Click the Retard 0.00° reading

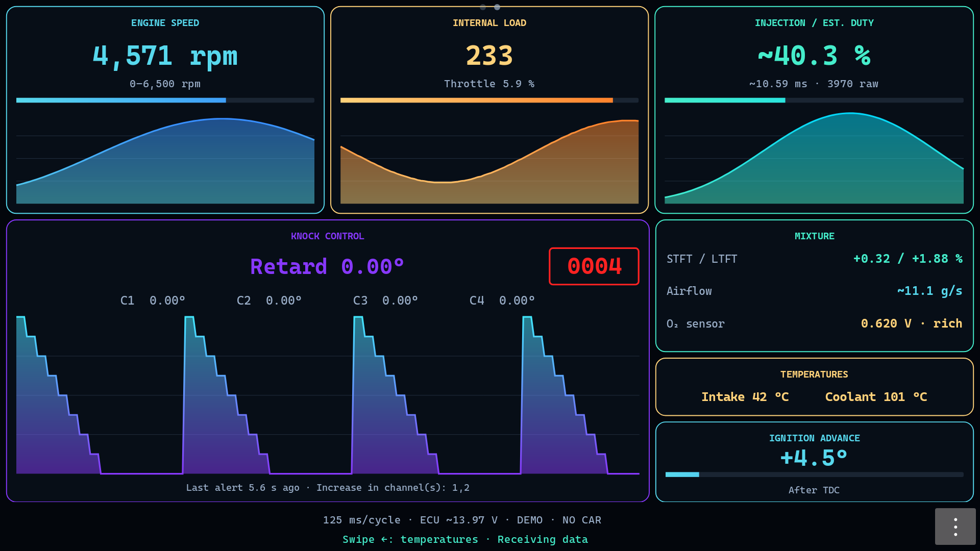tap(328, 267)
